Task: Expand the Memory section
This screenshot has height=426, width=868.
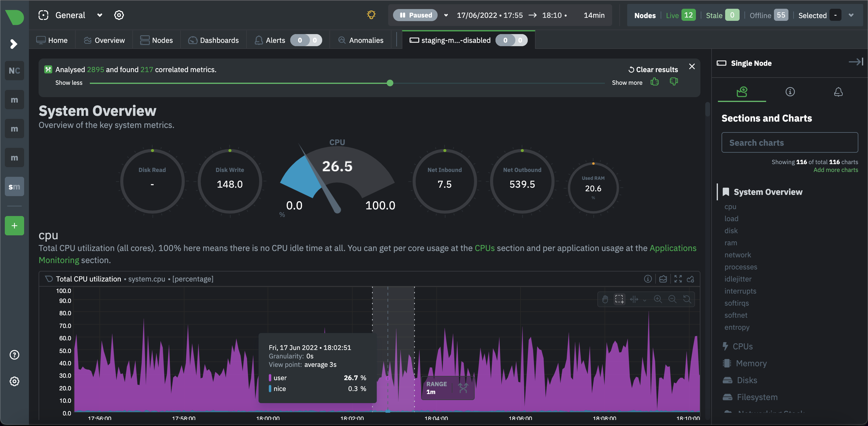Action: (x=744, y=363)
